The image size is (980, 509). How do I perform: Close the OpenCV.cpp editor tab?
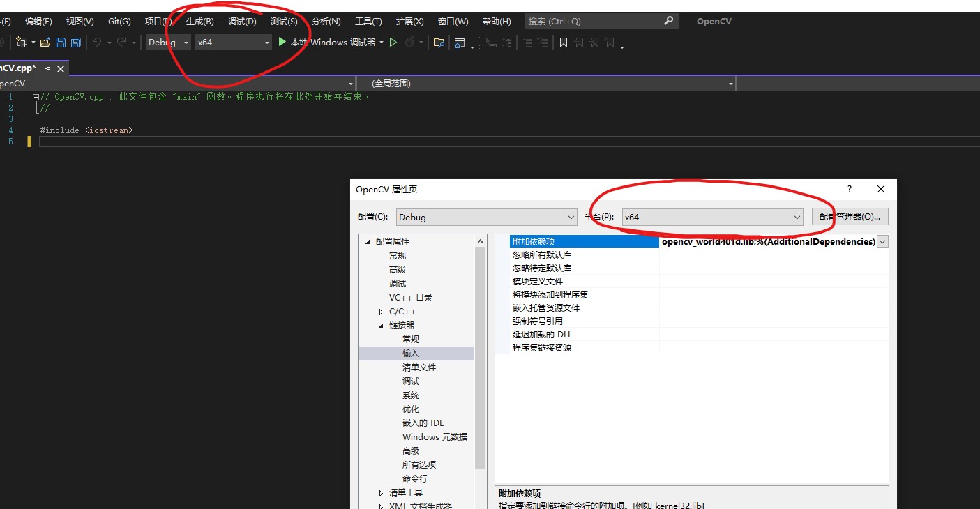coord(61,68)
